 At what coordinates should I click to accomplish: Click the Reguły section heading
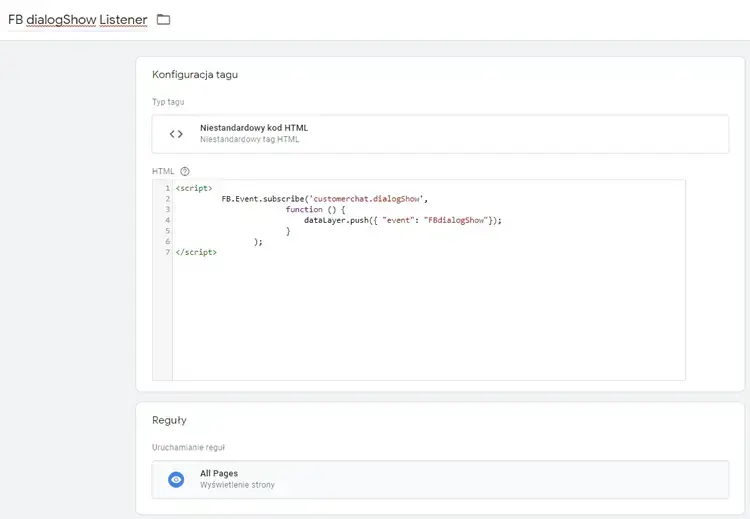pos(169,420)
